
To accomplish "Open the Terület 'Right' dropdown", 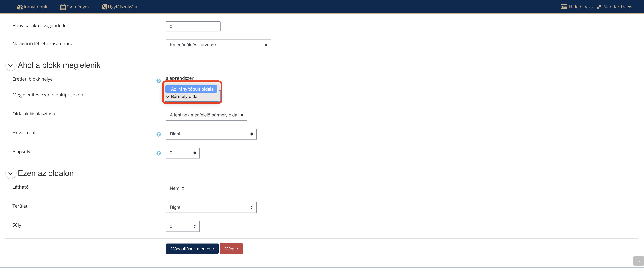I will [x=211, y=207].
